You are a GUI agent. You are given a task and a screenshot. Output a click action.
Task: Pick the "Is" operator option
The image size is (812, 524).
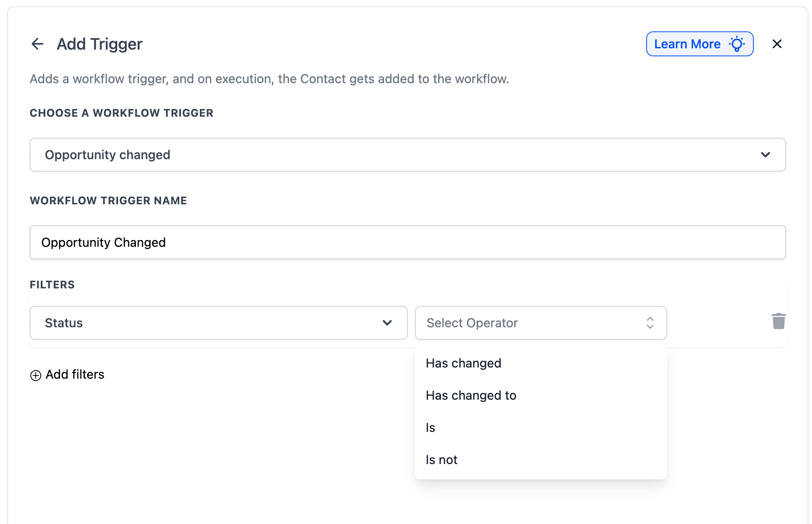point(431,427)
